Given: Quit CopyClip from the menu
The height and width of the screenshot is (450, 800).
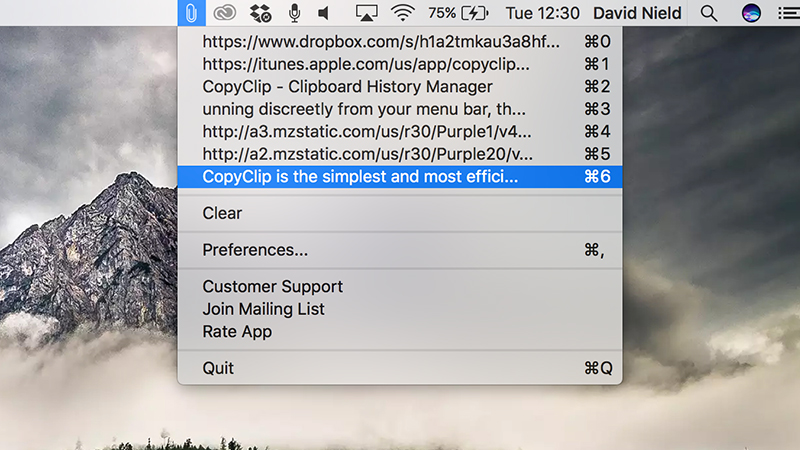Looking at the screenshot, I should click(x=400, y=368).
